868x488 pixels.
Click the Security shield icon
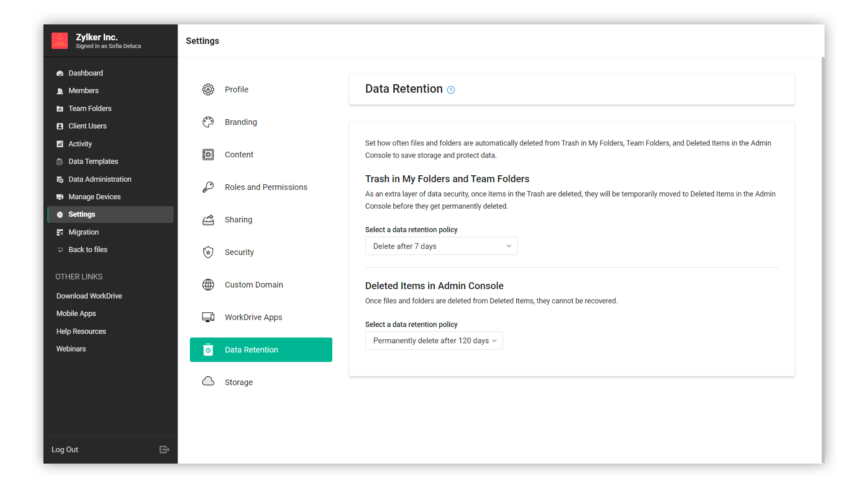click(208, 252)
